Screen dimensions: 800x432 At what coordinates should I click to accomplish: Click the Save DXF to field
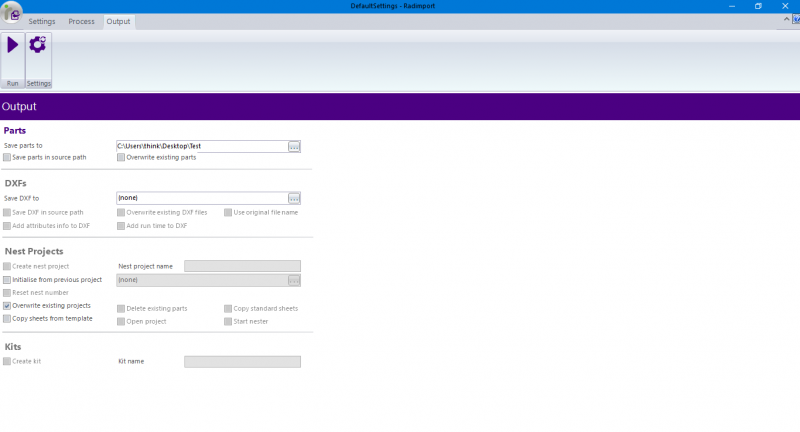pyautogui.click(x=201, y=198)
